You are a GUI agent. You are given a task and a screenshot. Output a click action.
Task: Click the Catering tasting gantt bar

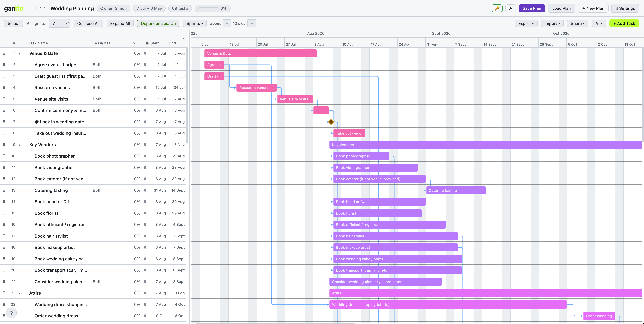456,190
